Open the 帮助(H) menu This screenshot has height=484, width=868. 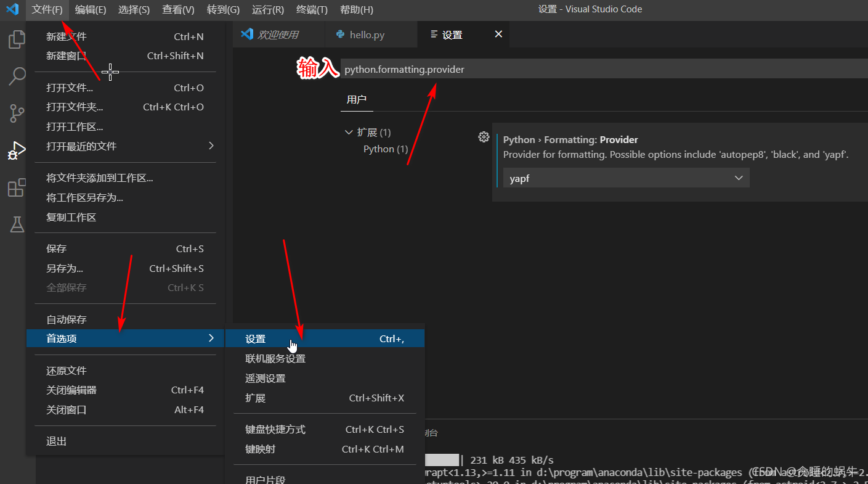357,9
